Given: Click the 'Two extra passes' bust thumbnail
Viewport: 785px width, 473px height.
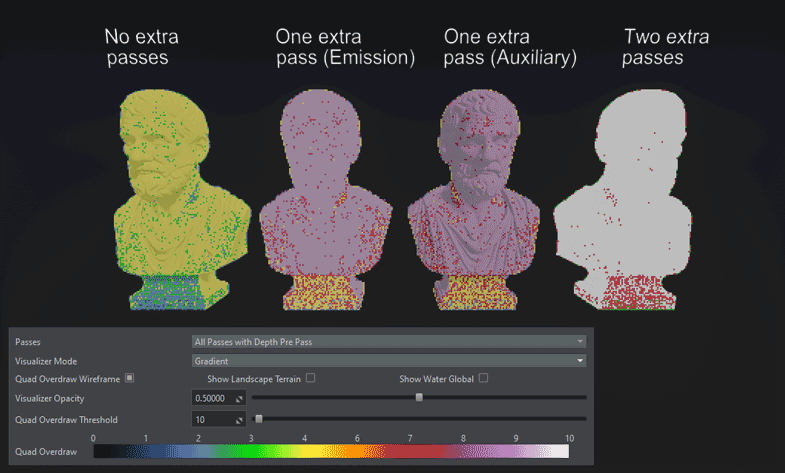Looking at the screenshot, I should coord(623,200).
